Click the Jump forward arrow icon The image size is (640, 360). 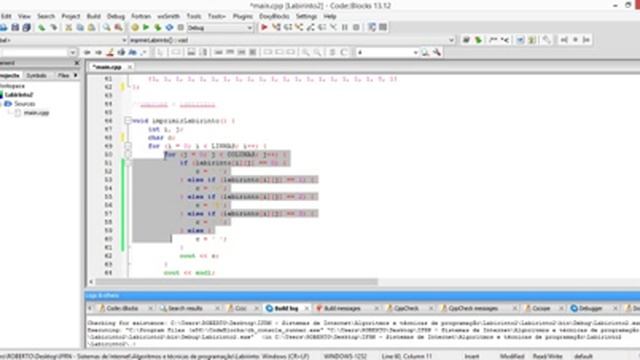(x=98, y=52)
